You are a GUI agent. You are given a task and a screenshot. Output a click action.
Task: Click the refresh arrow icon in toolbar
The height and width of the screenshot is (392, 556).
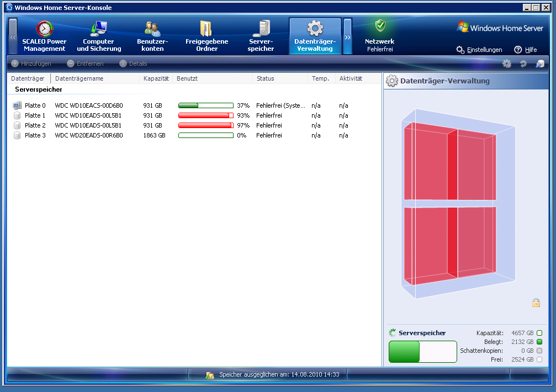[523, 64]
